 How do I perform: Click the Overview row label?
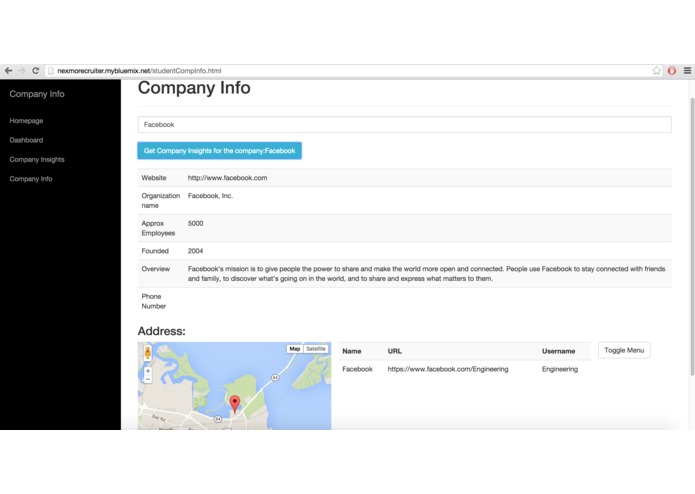[x=156, y=269]
